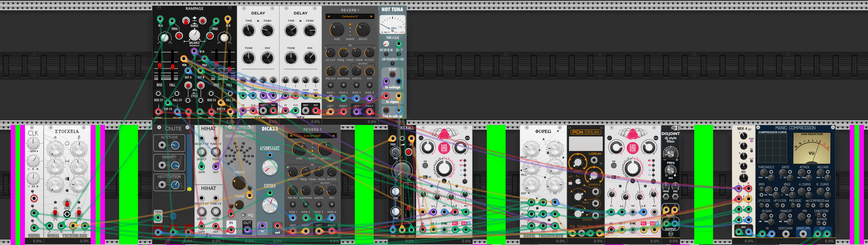Click the Rampage left RISE slider
This screenshot has height=245, width=868.
159,65
